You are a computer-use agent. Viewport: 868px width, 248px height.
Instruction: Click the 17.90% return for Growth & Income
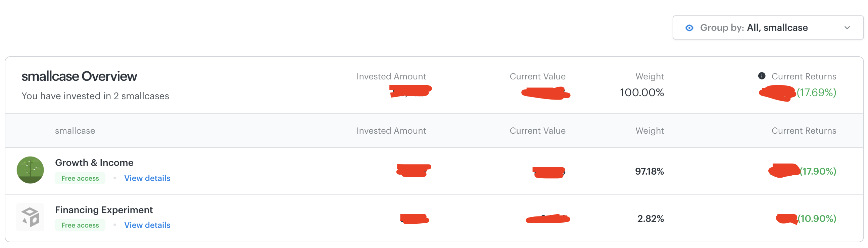818,171
